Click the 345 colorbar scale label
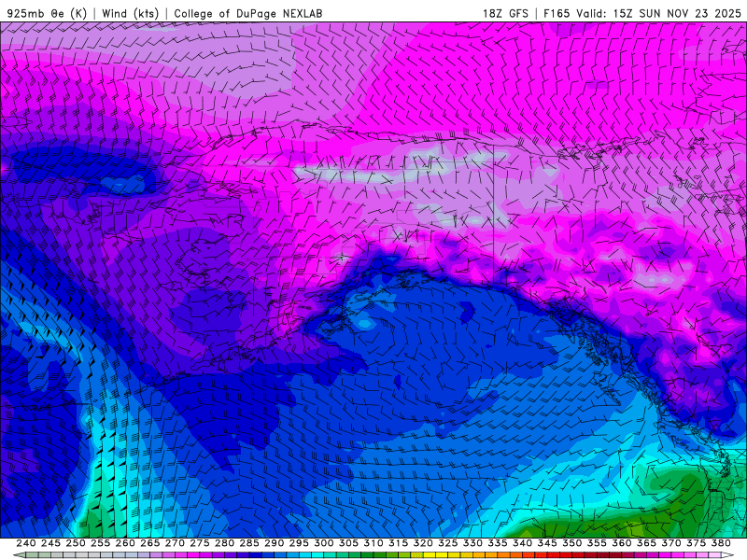This screenshot has height=560, width=747. pyautogui.click(x=547, y=543)
